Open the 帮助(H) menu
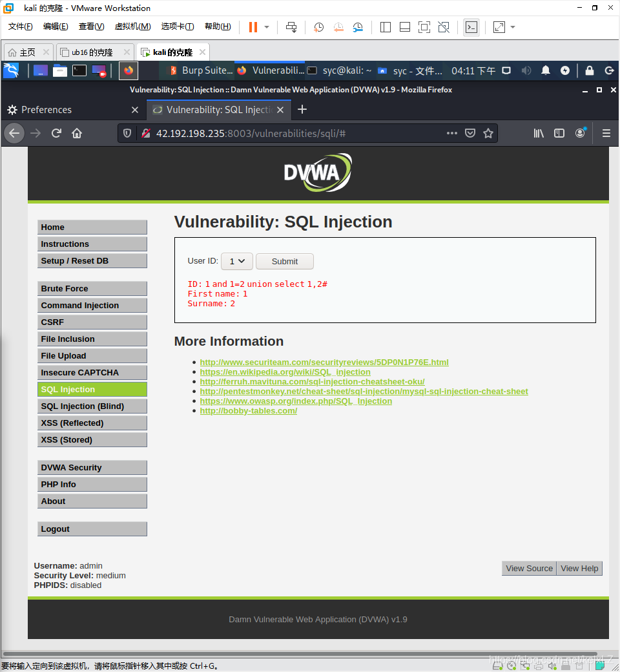This screenshot has height=672, width=620. (x=218, y=26)
